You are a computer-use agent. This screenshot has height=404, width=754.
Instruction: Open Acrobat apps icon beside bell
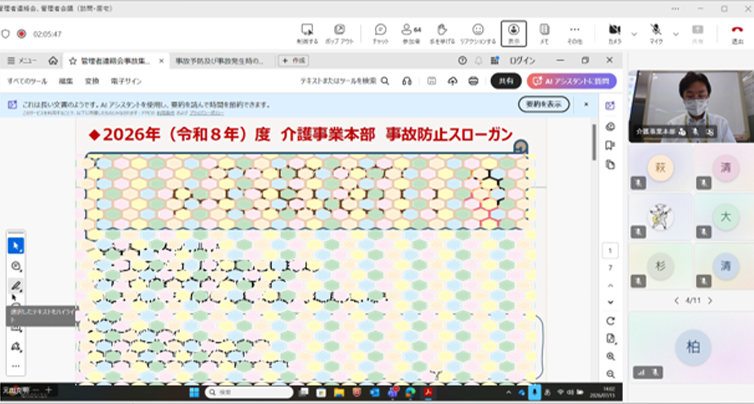(494, 61)
